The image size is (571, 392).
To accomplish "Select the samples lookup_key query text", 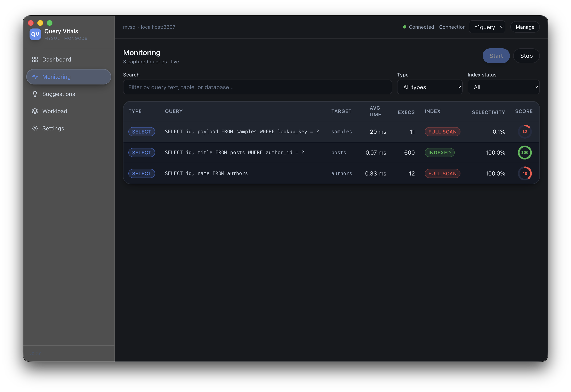I will pyautogui.click(x=242, y=132).
